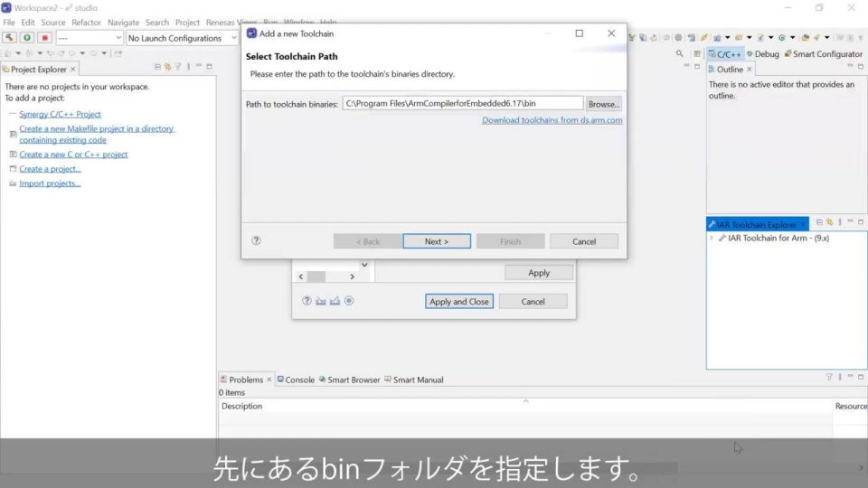Switch to the C/C++ perspective
Screen dimensions: 868x488
click(724, 53)
